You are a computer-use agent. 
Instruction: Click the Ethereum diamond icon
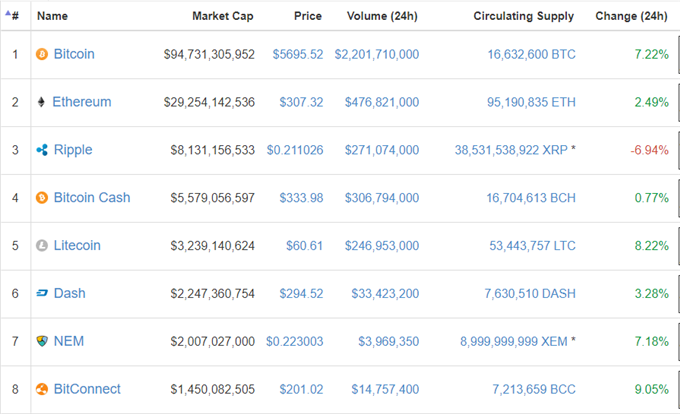pyautogui.click(x=41, y=102)
